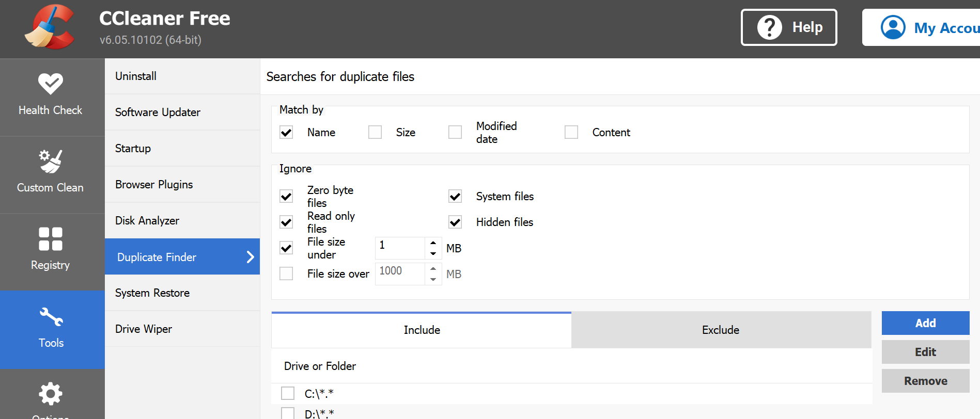Enable Match by Content checkbox

click(x=571, y=133)
